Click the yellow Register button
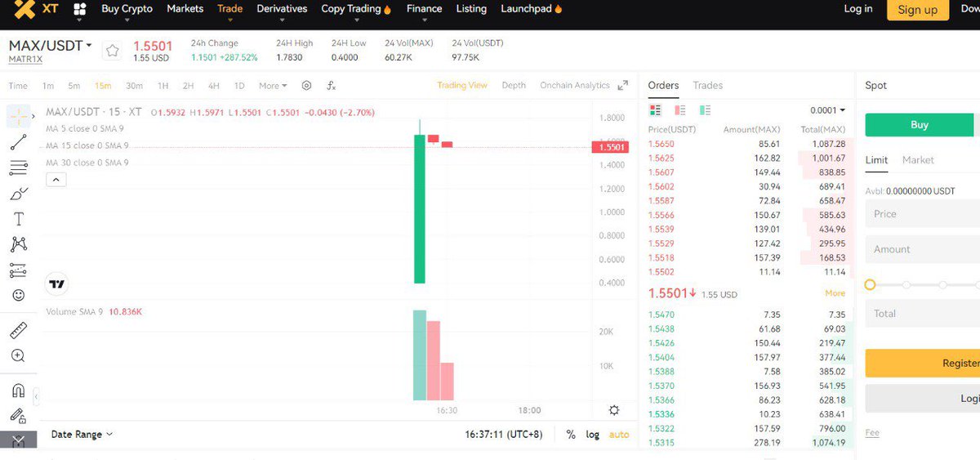This screenshot has width=980, height=460. (923, 364)
